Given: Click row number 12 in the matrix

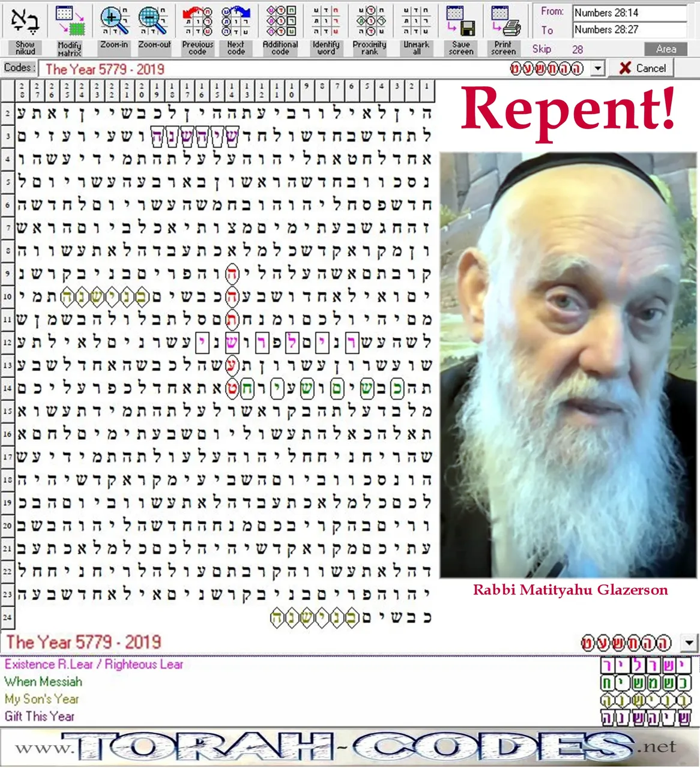Looking at the screenshot, I should coord(8,342).
